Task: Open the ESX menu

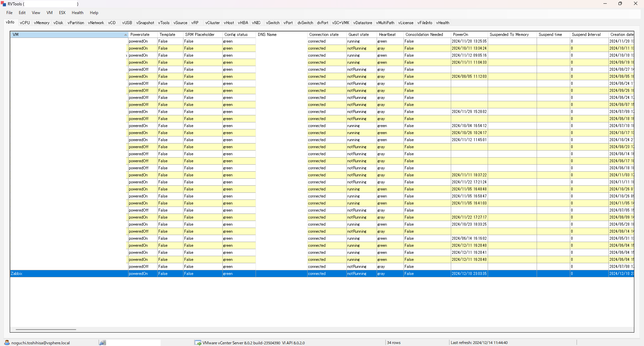Action: pos(62,13)
